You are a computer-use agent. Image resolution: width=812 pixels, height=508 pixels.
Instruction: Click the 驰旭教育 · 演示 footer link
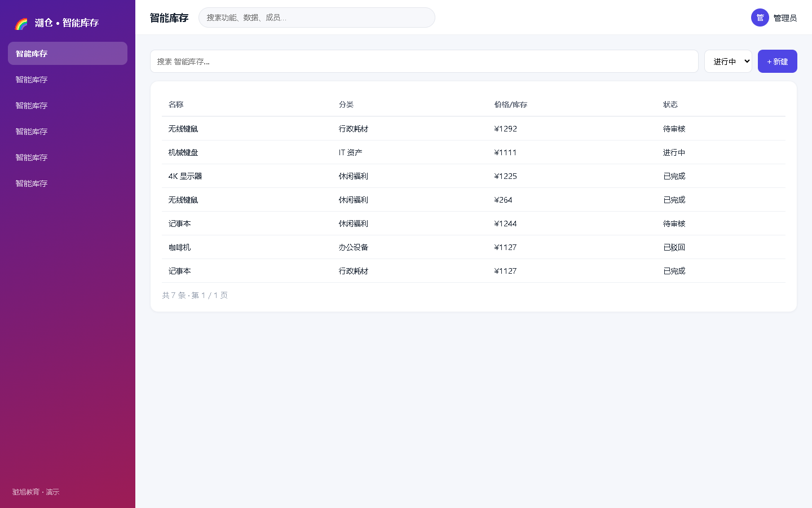(x=36, y=492)
